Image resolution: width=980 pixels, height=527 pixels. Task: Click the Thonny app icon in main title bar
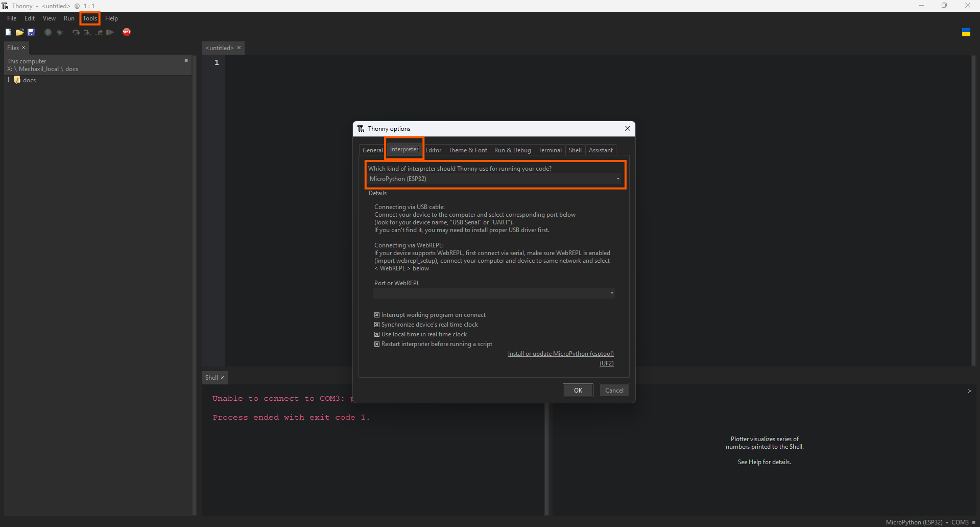point(5,6)
